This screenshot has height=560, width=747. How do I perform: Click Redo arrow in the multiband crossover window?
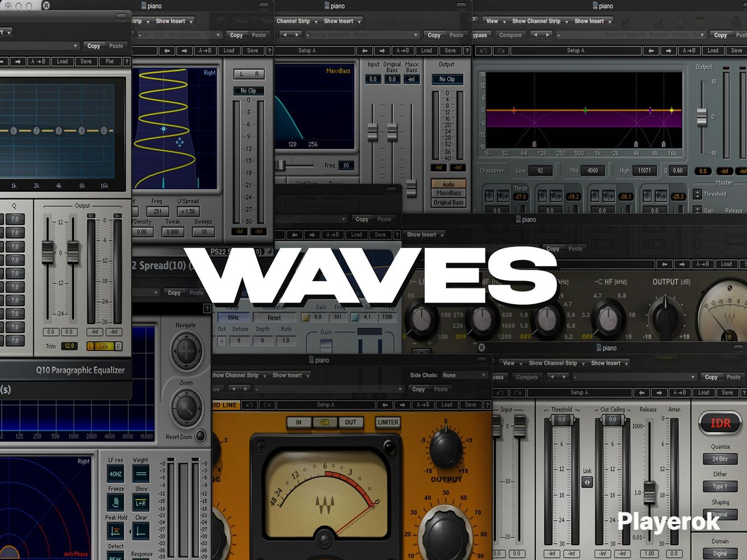pyautogui.click(x=500, y=50)
